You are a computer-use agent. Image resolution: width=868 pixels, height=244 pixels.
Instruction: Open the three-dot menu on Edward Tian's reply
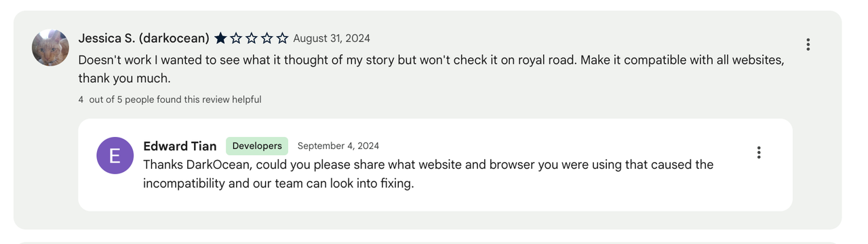point(758,152)
